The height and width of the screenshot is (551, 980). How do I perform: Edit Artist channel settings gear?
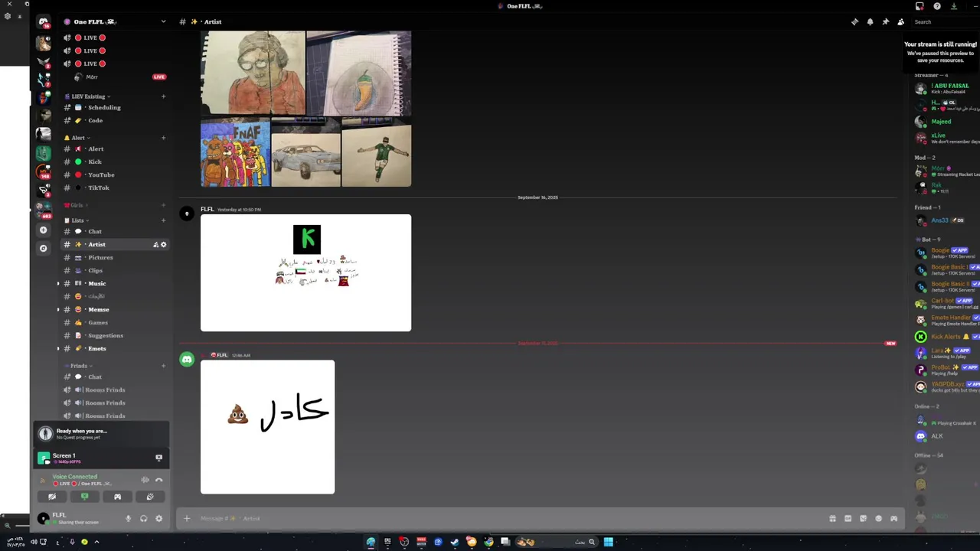[x=163, y=245]
